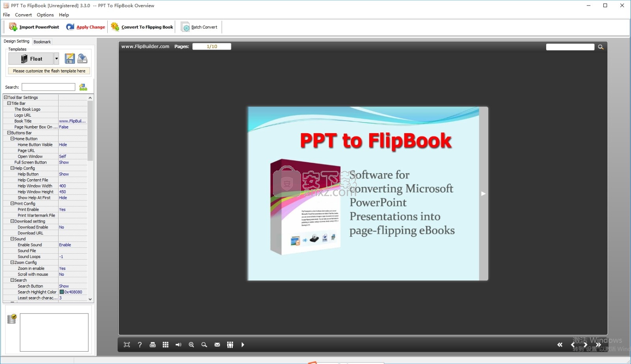Screen dimensions: 631x364
Task: Click the settings list scroll up arrow
Action: point(90,98)
